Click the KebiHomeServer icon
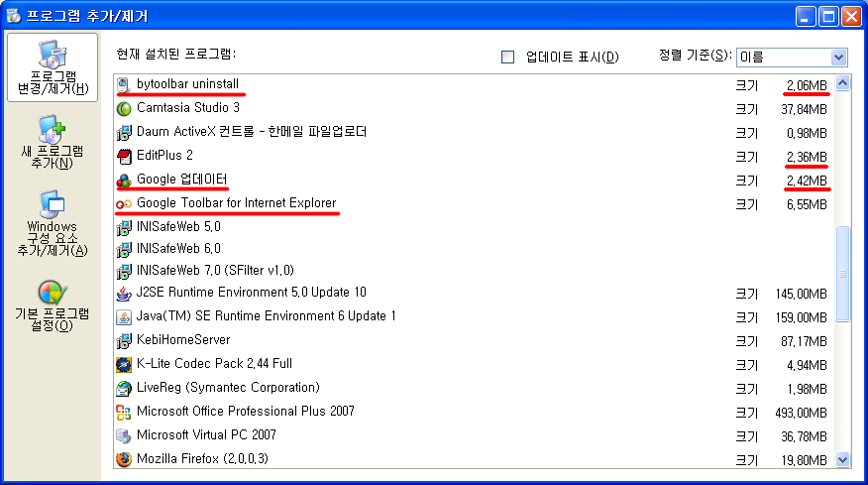 (x=124, y=341)
